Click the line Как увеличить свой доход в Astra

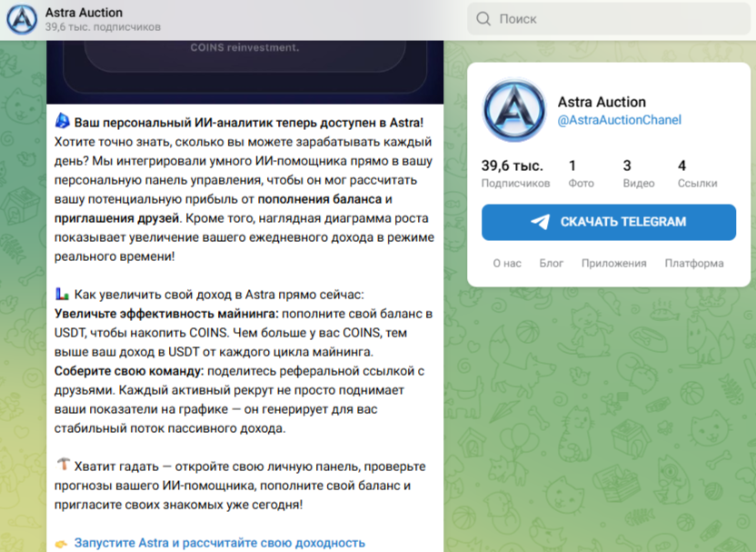(219, 295)
